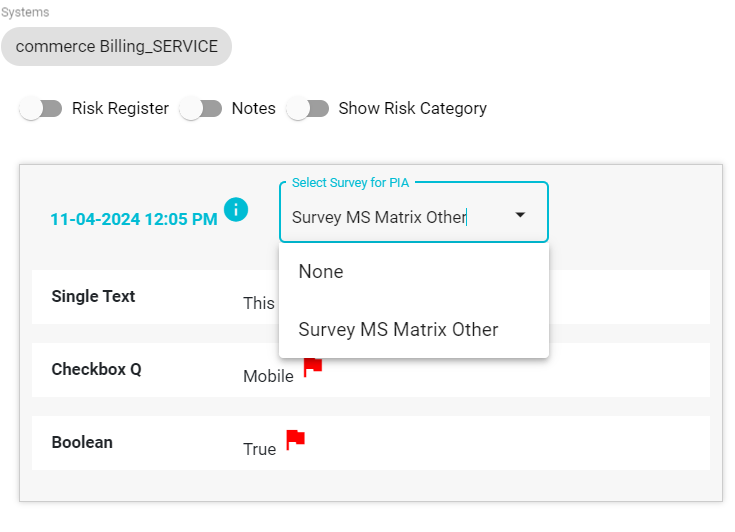Image resolution: width=735 pixels, height=532 pixels.
Task: Turn on Show Risk Category switch
Action: coord(308,108)
